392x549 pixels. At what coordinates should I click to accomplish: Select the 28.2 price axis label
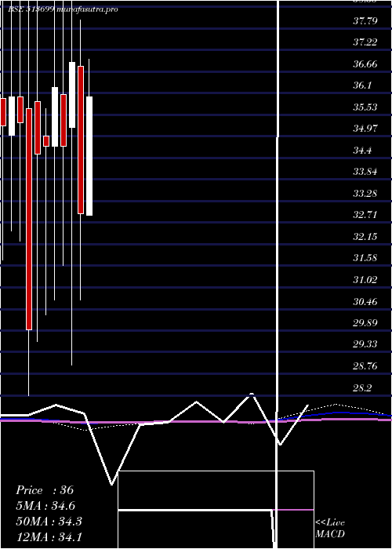[x=362, y=388]
